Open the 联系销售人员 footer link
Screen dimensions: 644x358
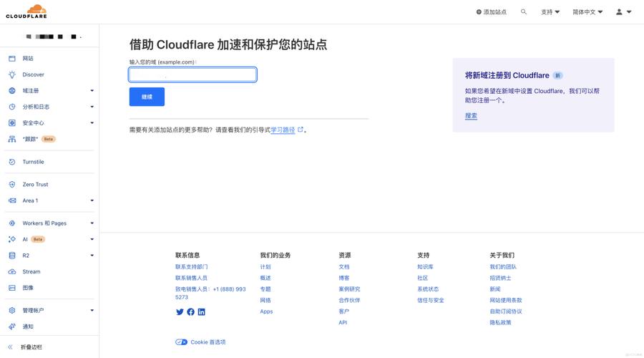[191, 278]
